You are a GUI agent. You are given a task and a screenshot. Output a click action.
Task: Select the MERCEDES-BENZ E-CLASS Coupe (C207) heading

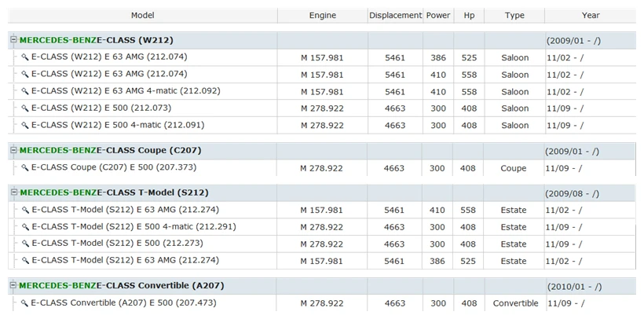[111, 150]
